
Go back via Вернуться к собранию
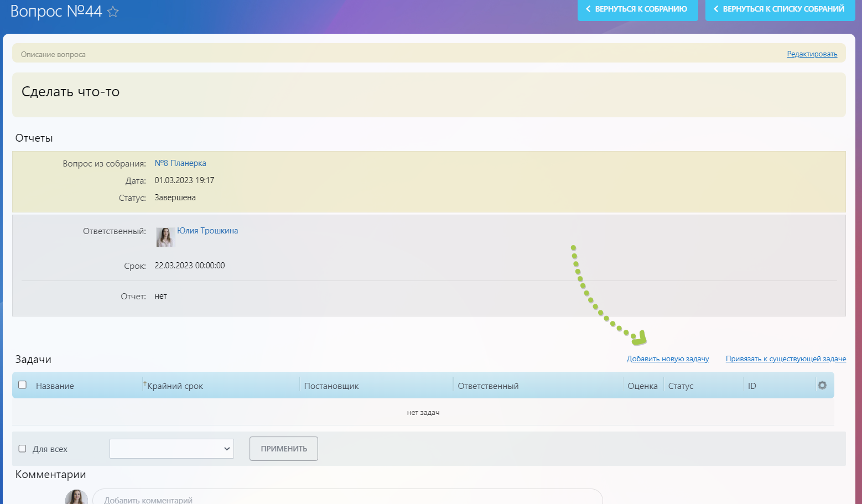point(637,9)
